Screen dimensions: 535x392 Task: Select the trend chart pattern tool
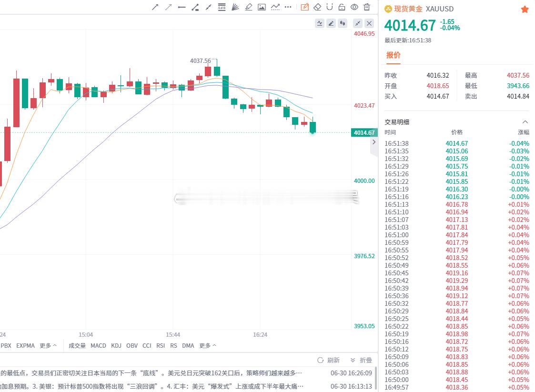275,7
